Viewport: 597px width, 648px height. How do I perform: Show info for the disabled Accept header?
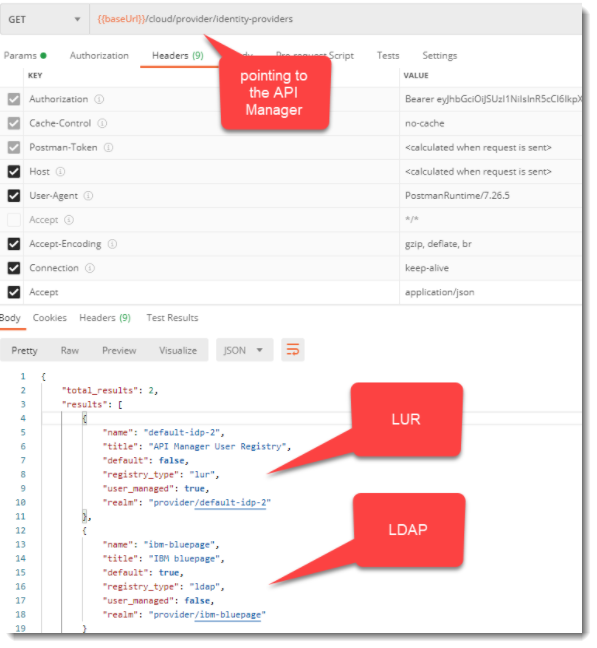coord(69,220)
